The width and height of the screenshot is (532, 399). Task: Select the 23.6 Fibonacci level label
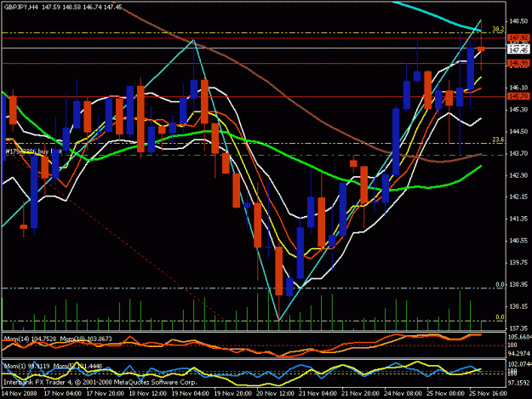(x=498, y=140)
